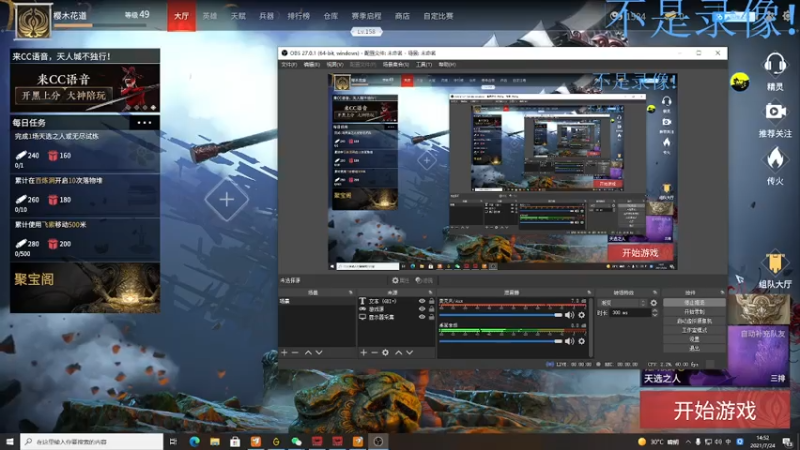Open Settings from OBS controls panel
The width and height of the screenshot is (800, 450).
(x=694, y=339)
